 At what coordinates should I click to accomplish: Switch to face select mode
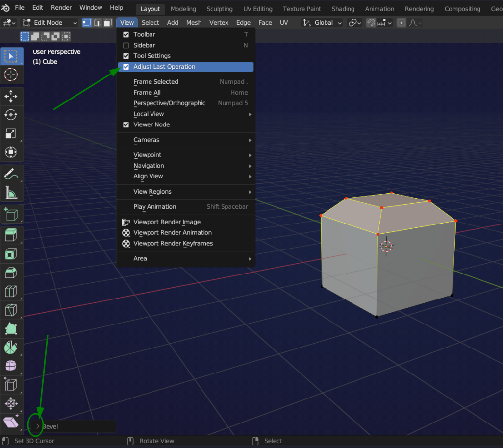pyautogui.click(x=108, y=23)
